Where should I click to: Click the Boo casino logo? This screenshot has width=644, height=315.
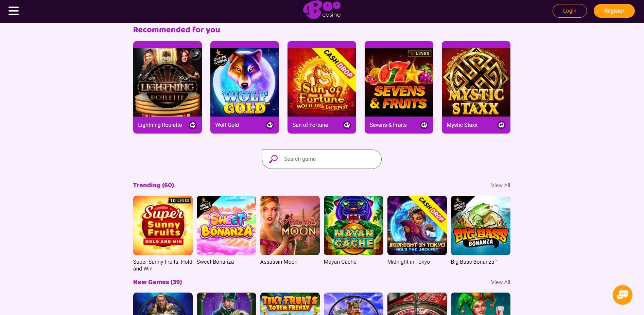(322, 10)
